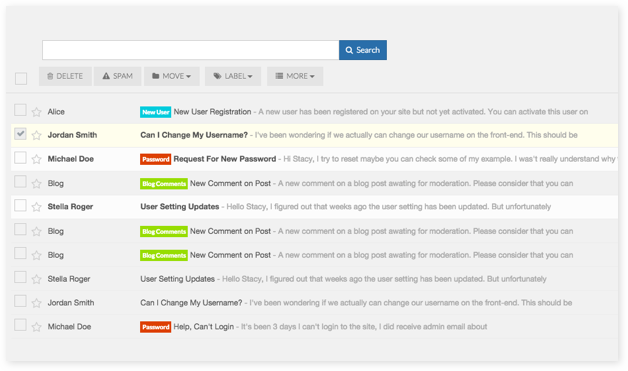628x371 pixels.
Task: Check the last Michael Doe email checkbox
Action: 20,325
